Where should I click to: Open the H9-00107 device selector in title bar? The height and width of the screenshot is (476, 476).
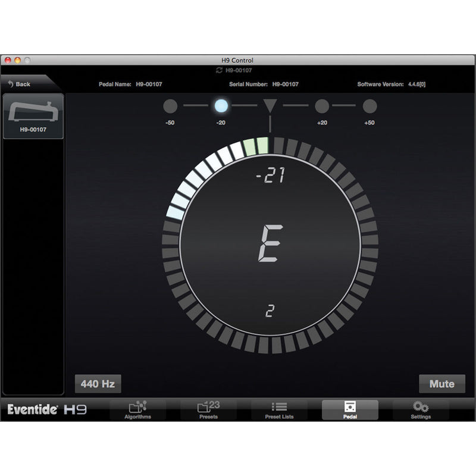coord(238,68)
